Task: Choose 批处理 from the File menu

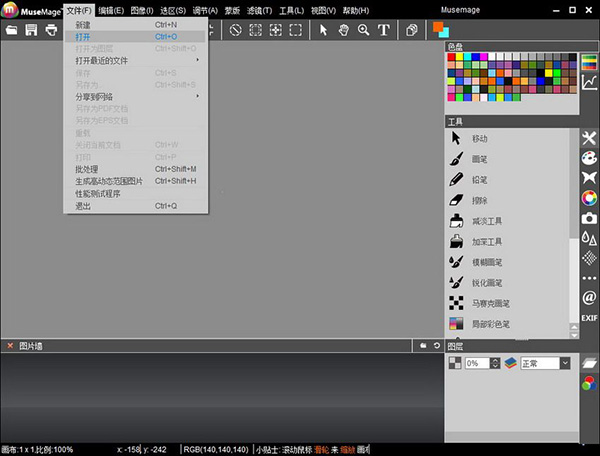Action: tap(136, 169)
